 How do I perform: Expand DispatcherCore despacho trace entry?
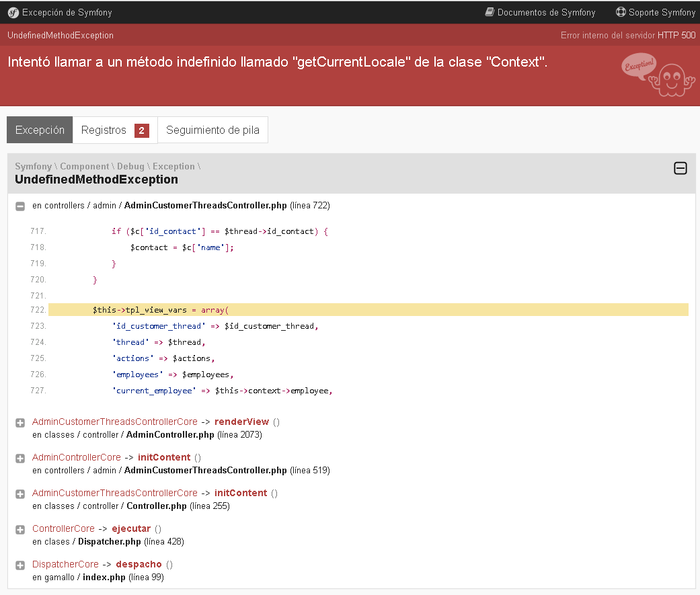(20, 565)
